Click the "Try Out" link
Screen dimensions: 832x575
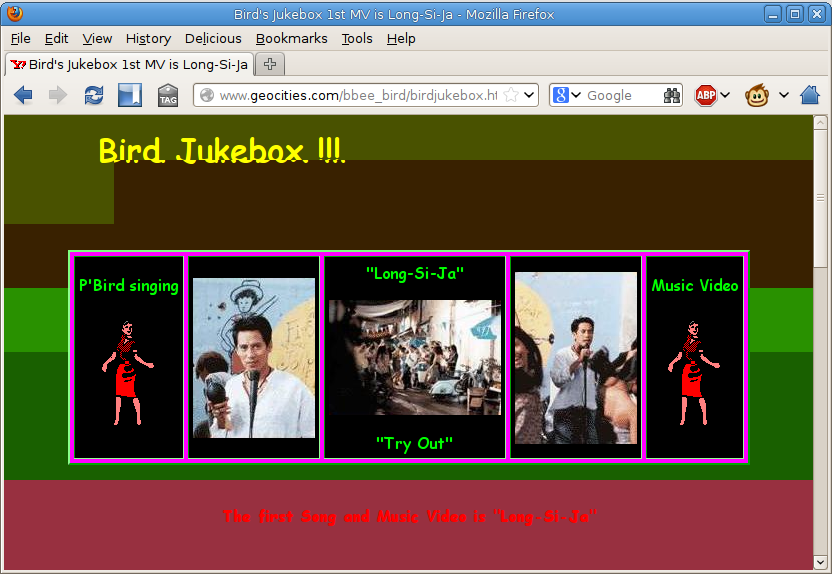(x=414, y=443)
